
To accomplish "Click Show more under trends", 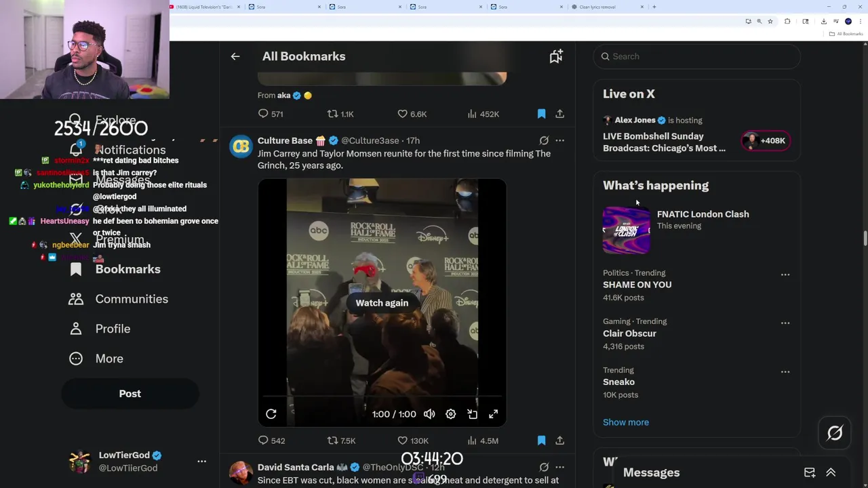I will (626, 422).
